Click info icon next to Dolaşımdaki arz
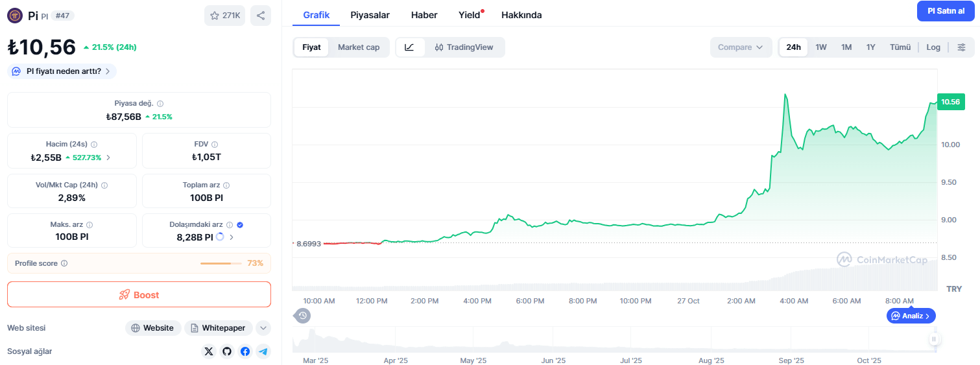Viewport: 980px width, 365px height. (230, 224)
